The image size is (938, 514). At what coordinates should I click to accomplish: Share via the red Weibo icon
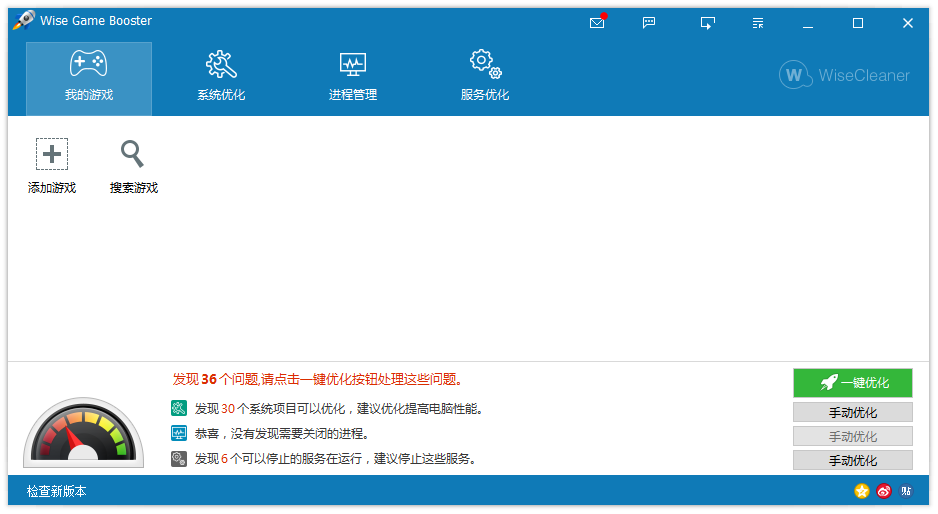click(884, 491)
